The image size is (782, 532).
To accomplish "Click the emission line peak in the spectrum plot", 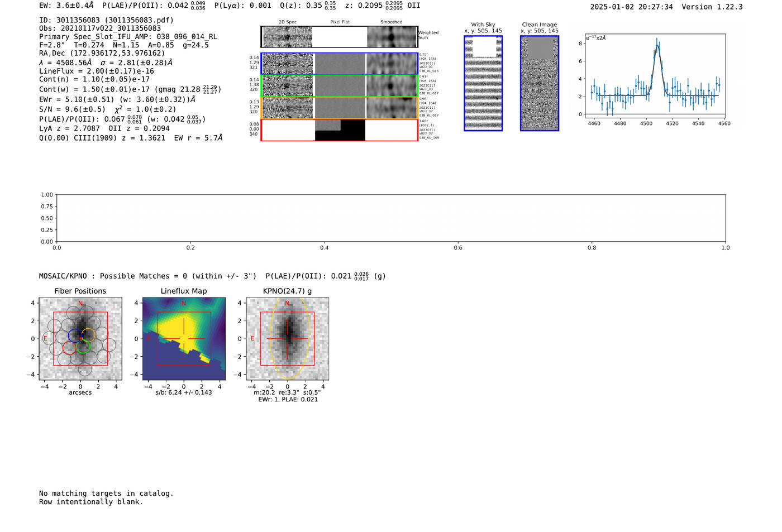I will (x=657, y=46).
